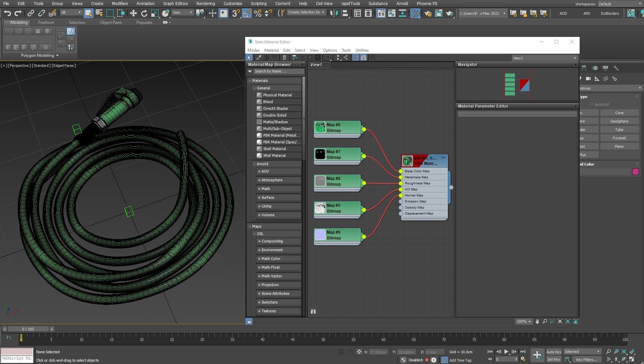The image size is (644, 364).
Task: Click the Key Filters button
Action: coord(586,359)
